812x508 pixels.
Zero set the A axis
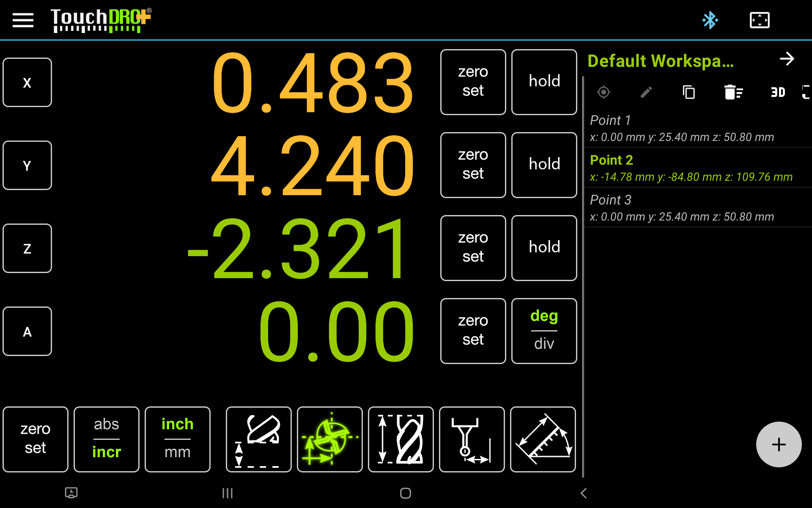pos(473,331)
